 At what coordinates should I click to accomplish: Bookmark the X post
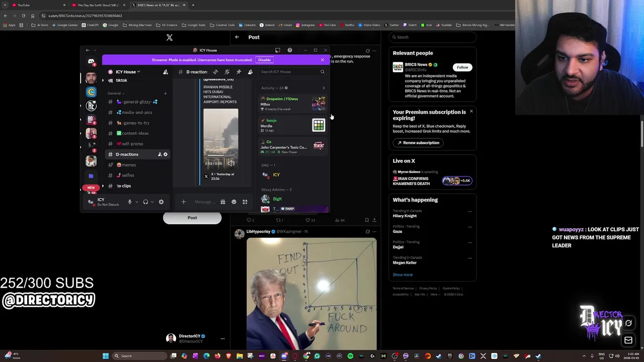[x=366, y=220]
